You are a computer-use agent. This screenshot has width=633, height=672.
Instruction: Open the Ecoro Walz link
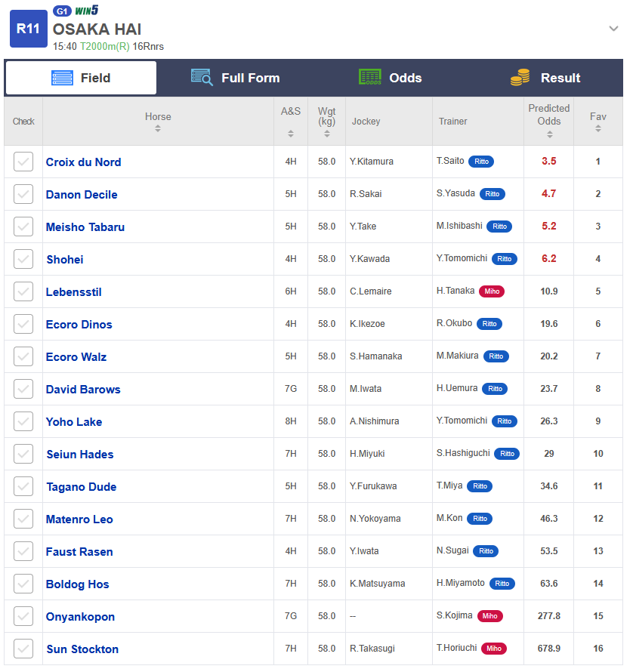pos(76,356)
